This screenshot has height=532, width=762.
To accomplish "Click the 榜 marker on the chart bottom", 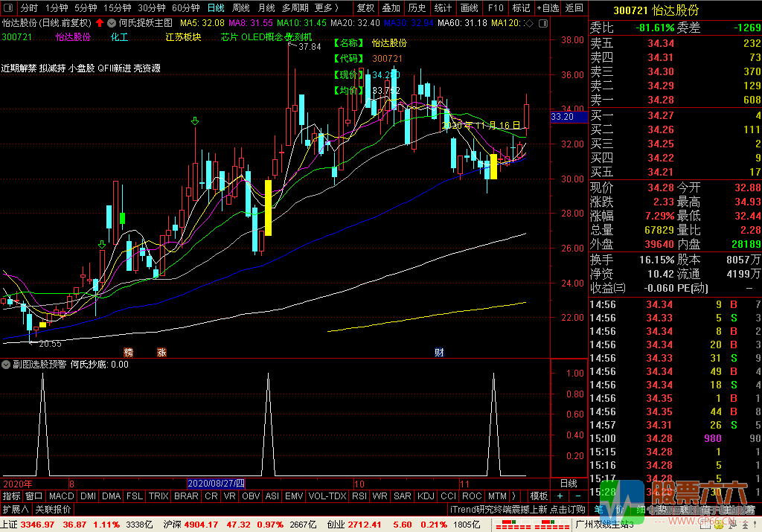I will pos(129,352).
